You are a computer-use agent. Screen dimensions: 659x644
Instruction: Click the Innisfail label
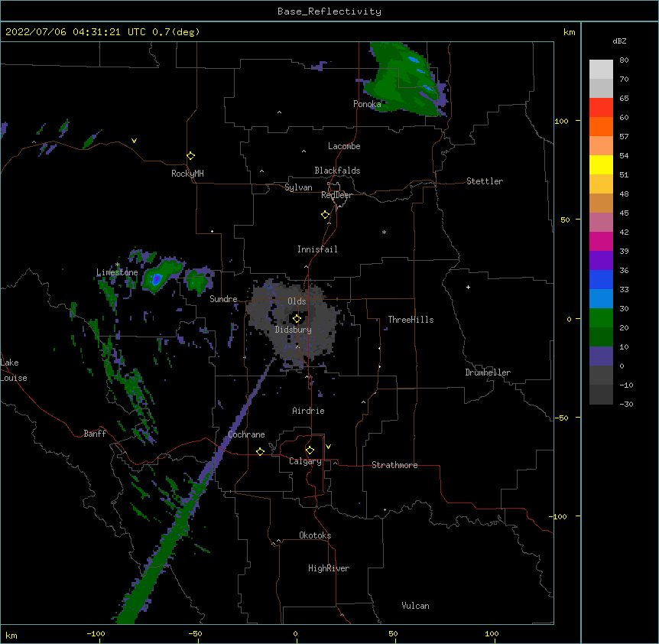pyautogui.click(x=317, y=249)
